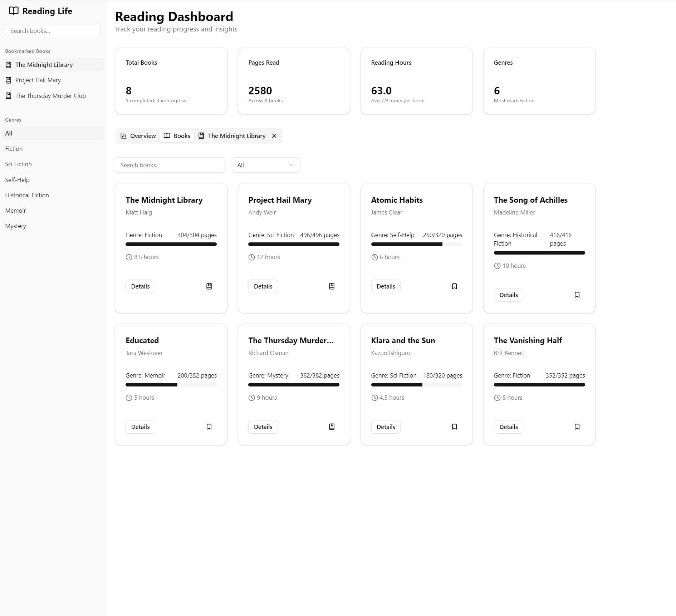
Task: Open Project Hail Mary from bookmarked list
Action: coord(38,80)
